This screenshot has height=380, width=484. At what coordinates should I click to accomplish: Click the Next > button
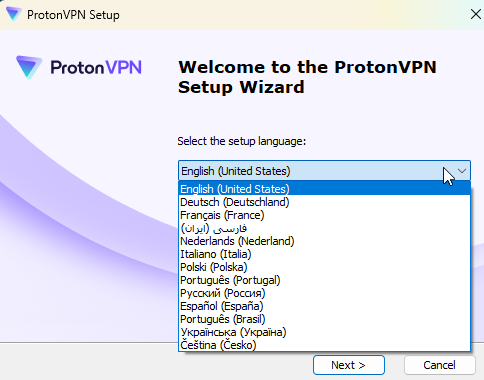tap(349, 365)
